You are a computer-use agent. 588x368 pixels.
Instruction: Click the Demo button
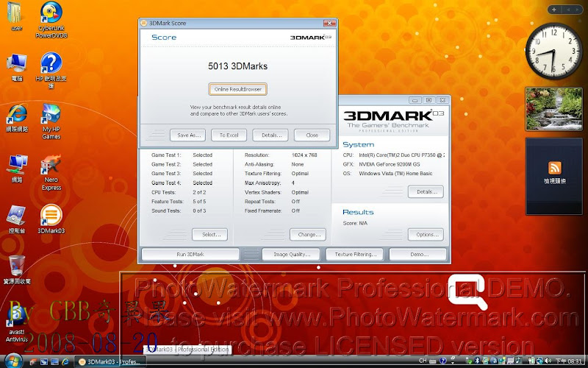point(418,254)
